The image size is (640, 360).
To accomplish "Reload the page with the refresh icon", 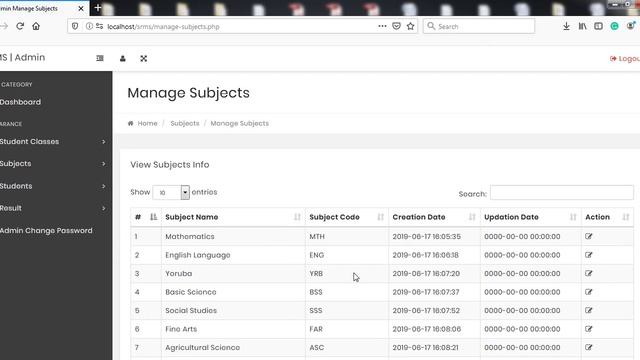I will click(x=20, y=26).
